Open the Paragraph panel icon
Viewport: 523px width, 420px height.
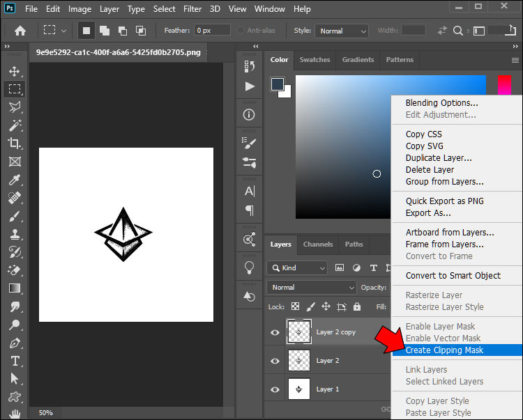(250, 210)
